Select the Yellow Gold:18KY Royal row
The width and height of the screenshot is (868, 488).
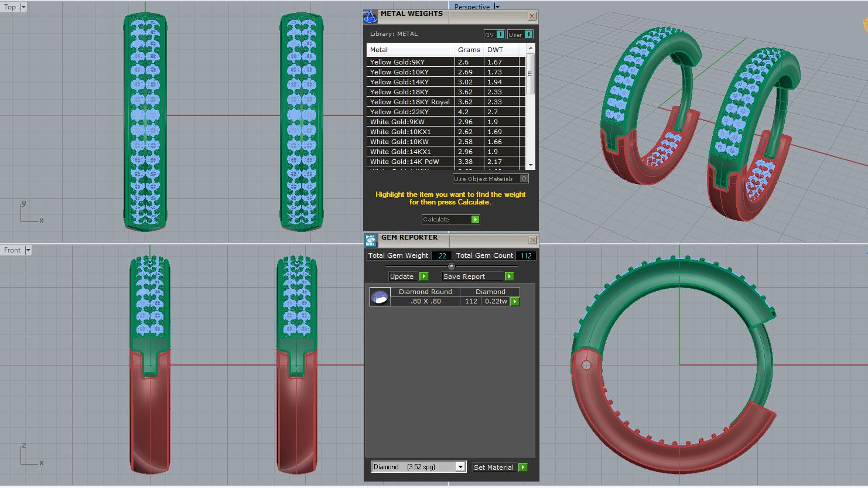click(x=446, y=102)
